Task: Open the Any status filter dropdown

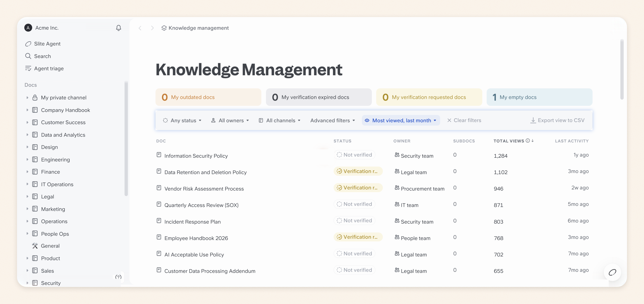Action: tap(182, 120)
